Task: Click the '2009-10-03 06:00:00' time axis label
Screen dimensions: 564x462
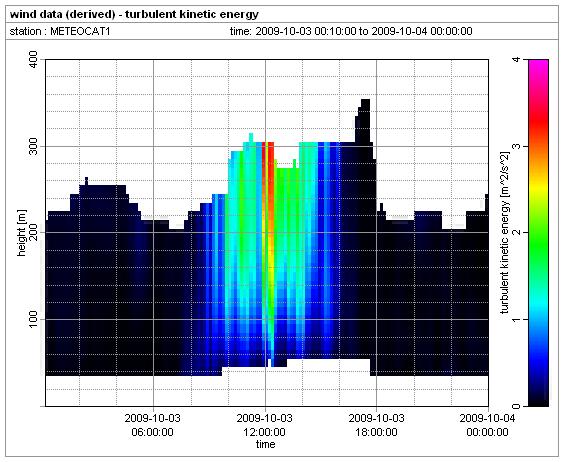Action: pyautogui.click(x=153, y=425)
